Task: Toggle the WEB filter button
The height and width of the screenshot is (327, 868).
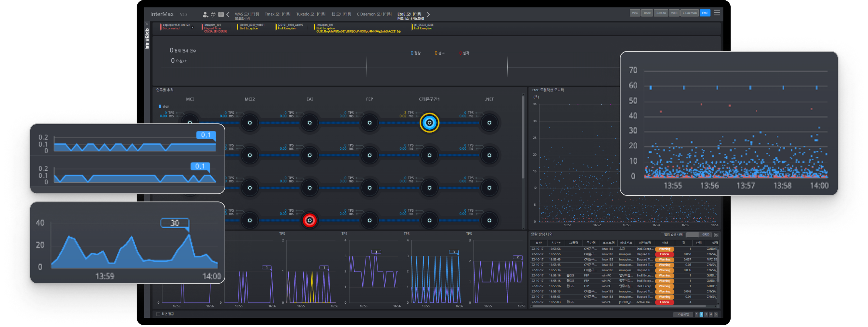Action: pyautogui.click(x=674, y=13)
